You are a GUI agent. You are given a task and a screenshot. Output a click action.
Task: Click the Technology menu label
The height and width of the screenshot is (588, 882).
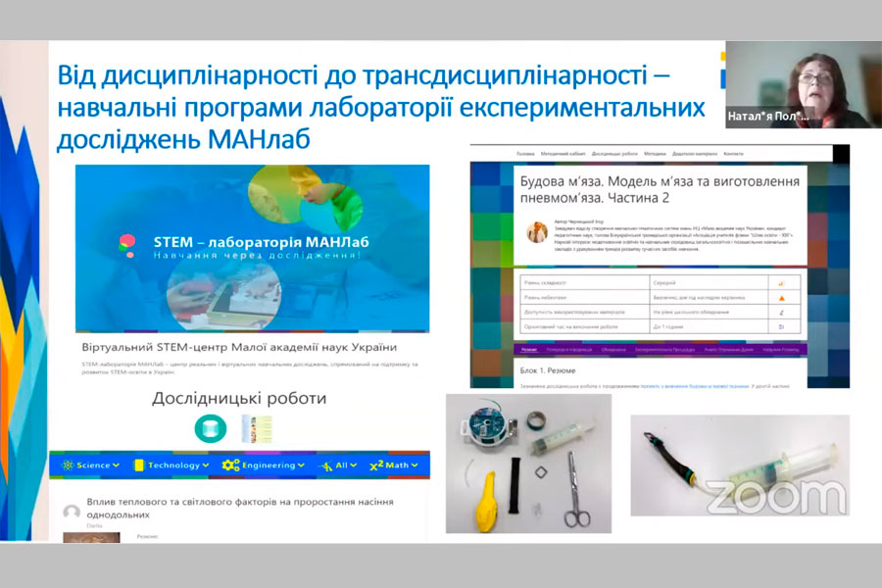[173, 465]
